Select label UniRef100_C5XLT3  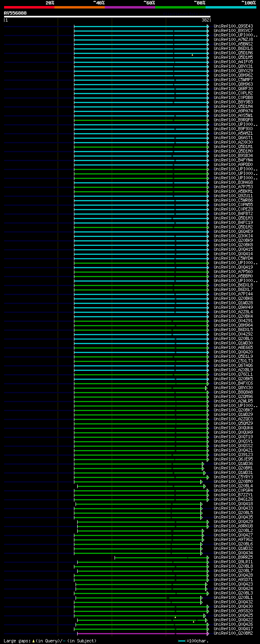(x=233, y=361)
